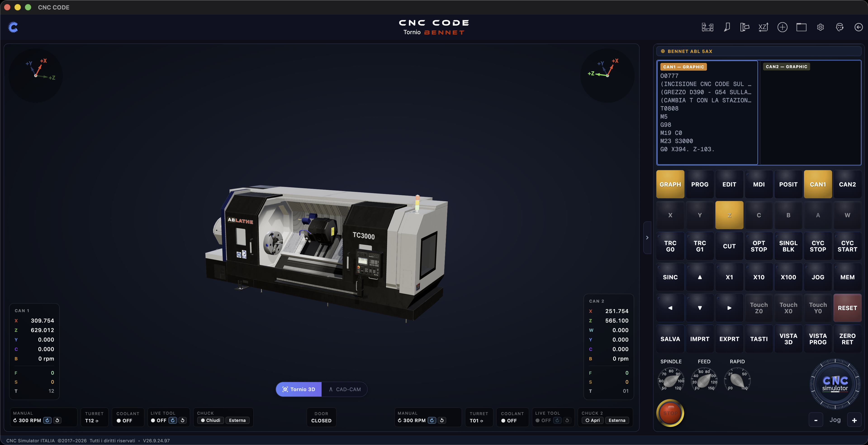Open the MDI mode key

pos(759,184)
